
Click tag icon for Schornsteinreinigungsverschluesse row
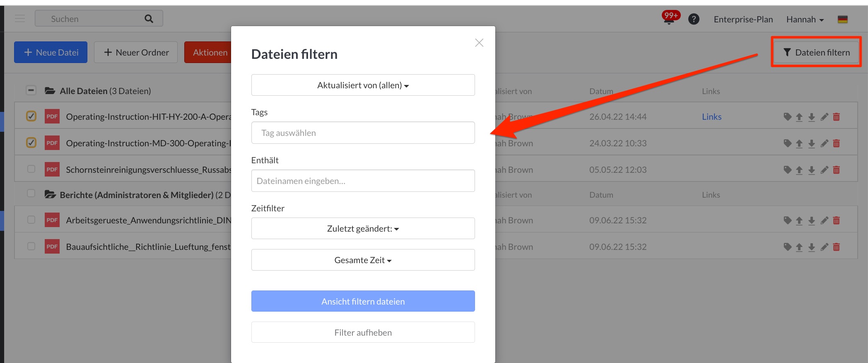pyautogui.click(x=787, y=170)
